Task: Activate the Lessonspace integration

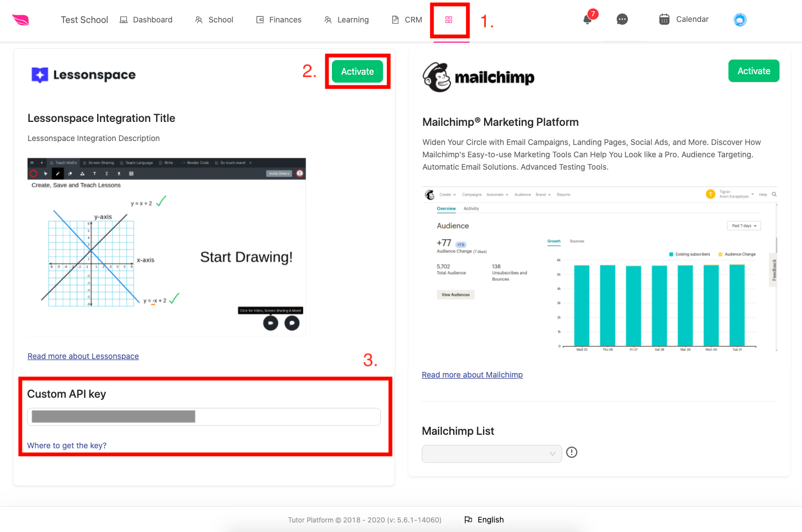Action: [358, 71]
